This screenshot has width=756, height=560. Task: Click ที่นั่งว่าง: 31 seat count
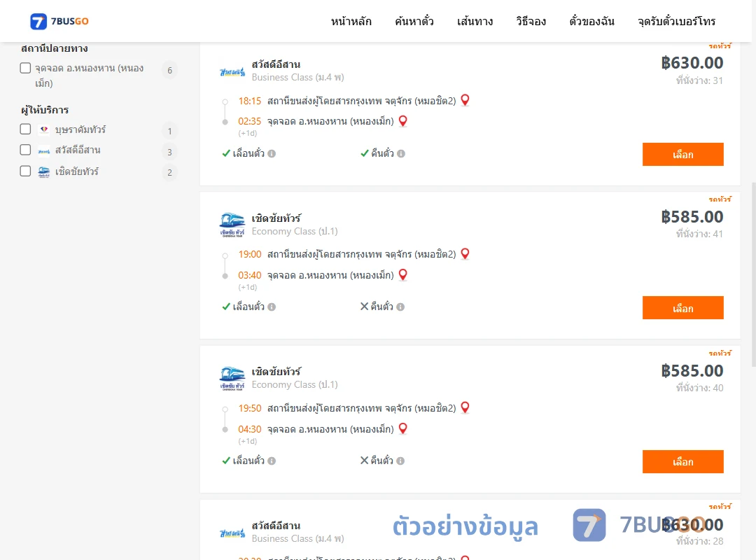[x=699, y=80]
